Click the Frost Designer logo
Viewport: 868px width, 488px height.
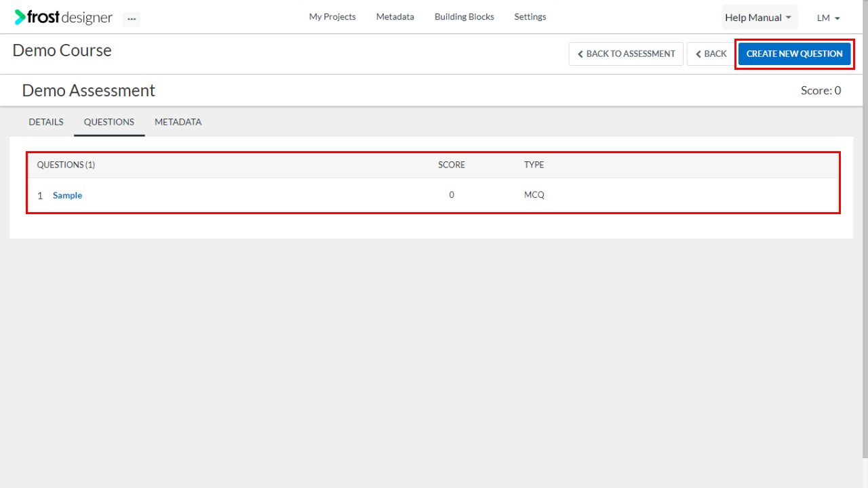63,17
